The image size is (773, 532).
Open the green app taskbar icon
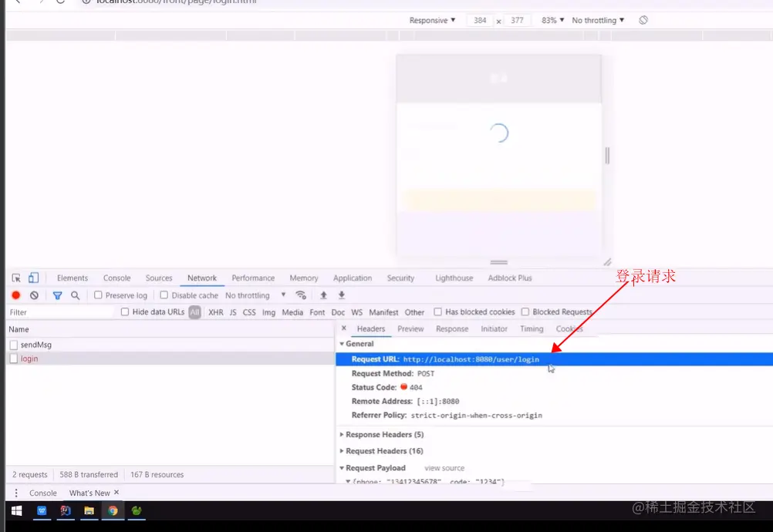click(137, 511)
